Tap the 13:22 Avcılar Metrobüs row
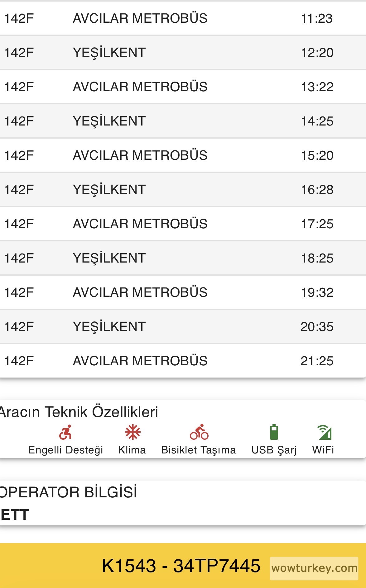366x588 pixels. click(x=183, y=87)
